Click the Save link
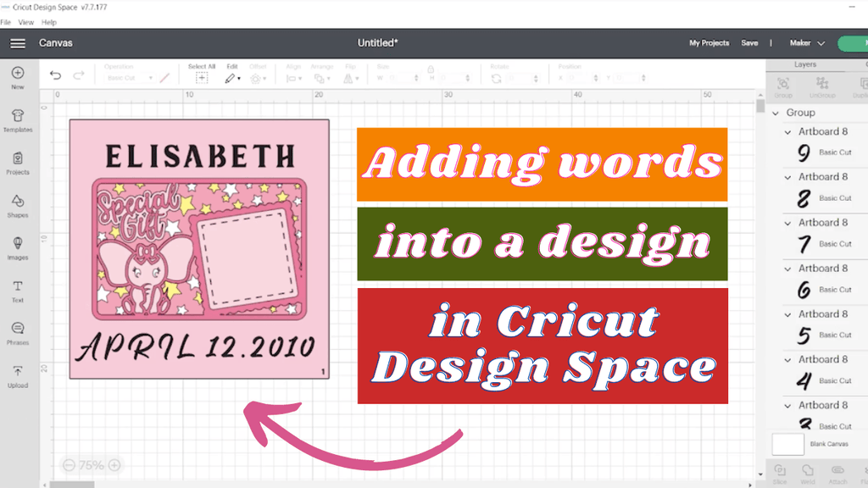 tap(749, 42)
